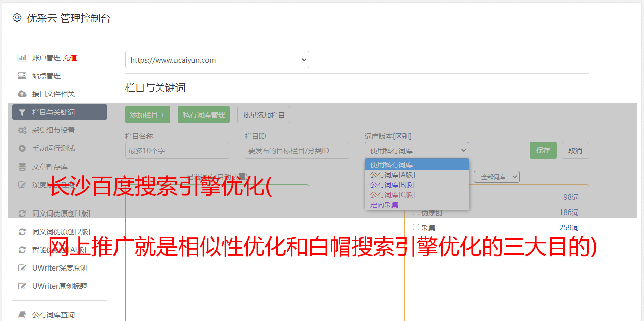Viewport: 644px width, 321px height.
Task: Click the gear icon beside 优采云 管理控制台
Action: tap(17, 18)
